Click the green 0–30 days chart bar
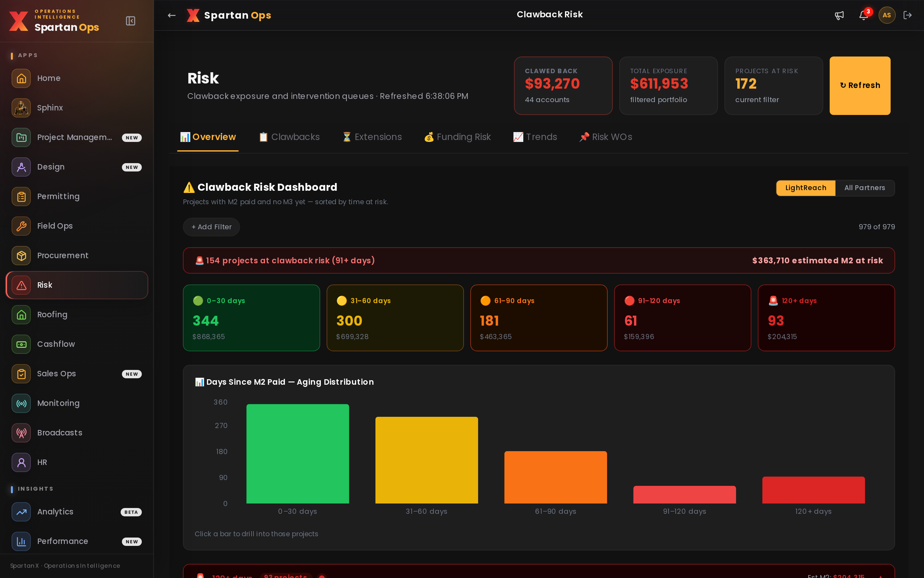Viewport: 924px width, 578px height. point(297,454)
